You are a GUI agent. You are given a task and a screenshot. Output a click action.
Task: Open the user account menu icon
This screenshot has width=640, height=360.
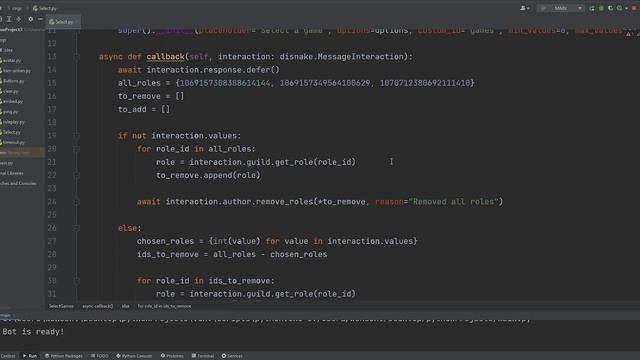[524, 8]
